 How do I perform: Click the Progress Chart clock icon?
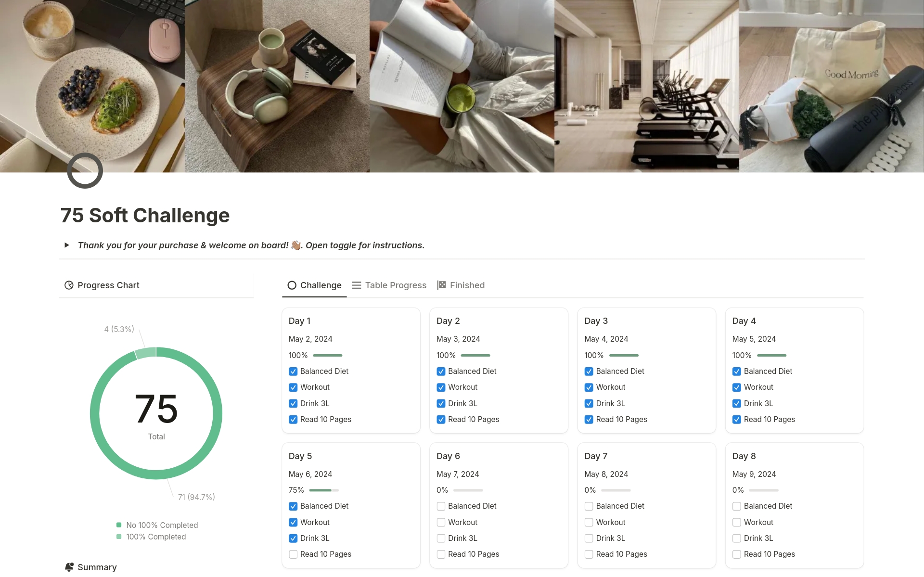pyautogui.click(x=69, y=285)
